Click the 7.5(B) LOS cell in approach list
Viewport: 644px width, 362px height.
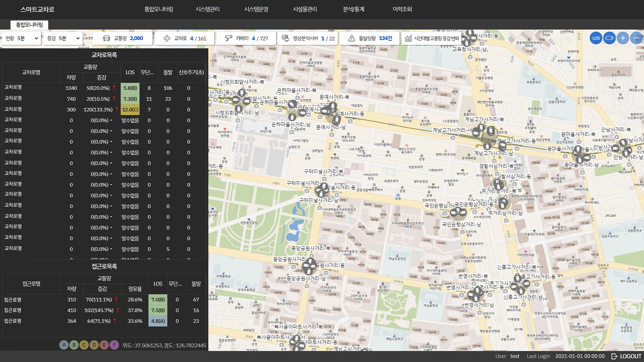[x=158, y=310]
